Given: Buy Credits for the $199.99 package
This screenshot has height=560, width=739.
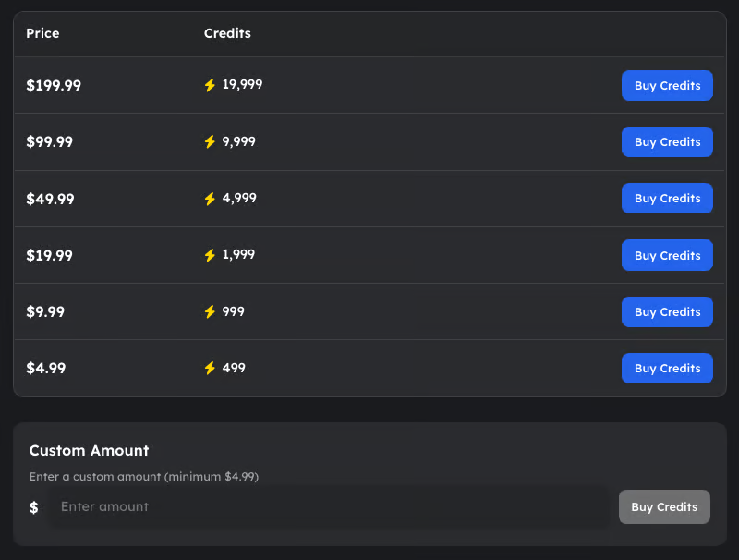Looking at the screenshot, I should (667, 85).
